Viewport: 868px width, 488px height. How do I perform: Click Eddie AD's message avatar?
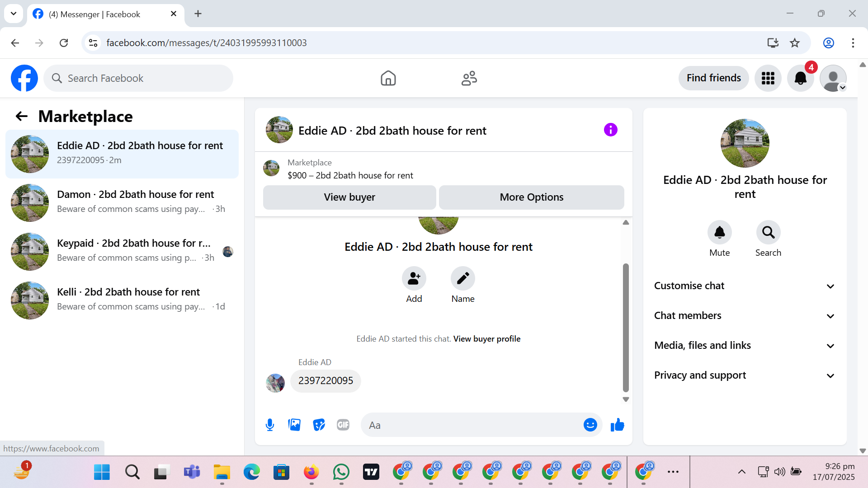[275, 383]
